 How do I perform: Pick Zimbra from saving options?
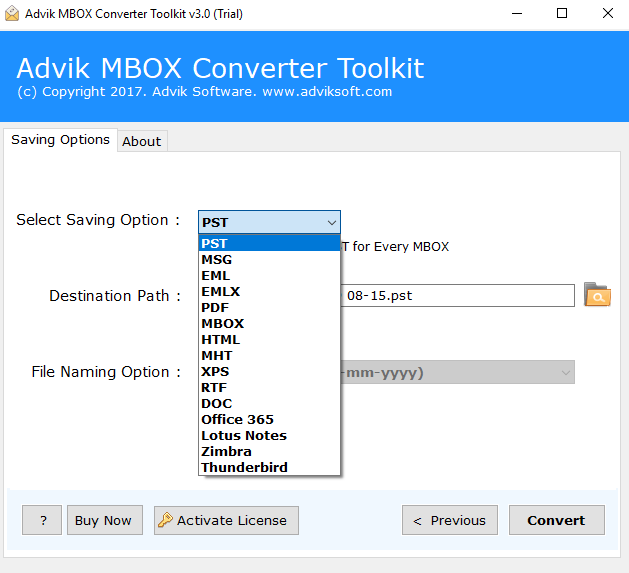[x=269, y=451]
